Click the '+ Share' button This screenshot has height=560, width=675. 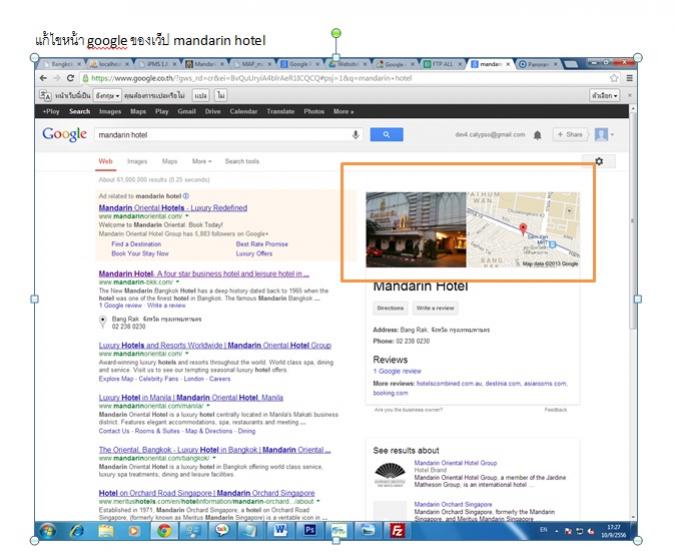point(570,135)
